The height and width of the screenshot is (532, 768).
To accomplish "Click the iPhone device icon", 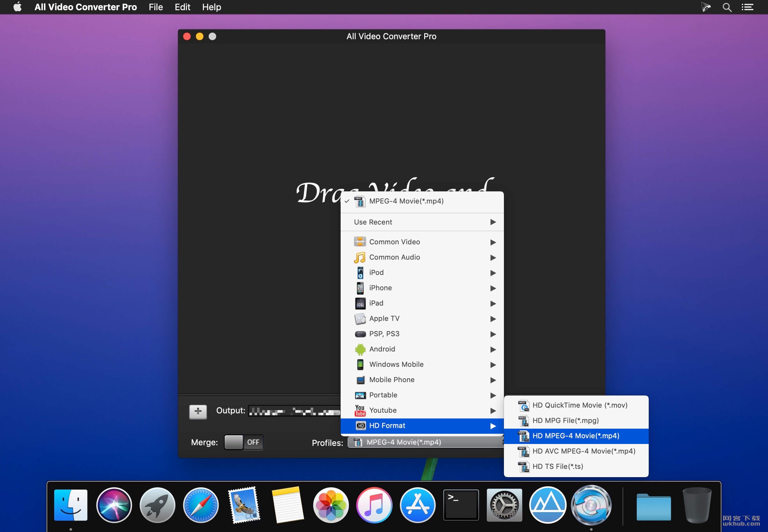I will click(360, 288).
